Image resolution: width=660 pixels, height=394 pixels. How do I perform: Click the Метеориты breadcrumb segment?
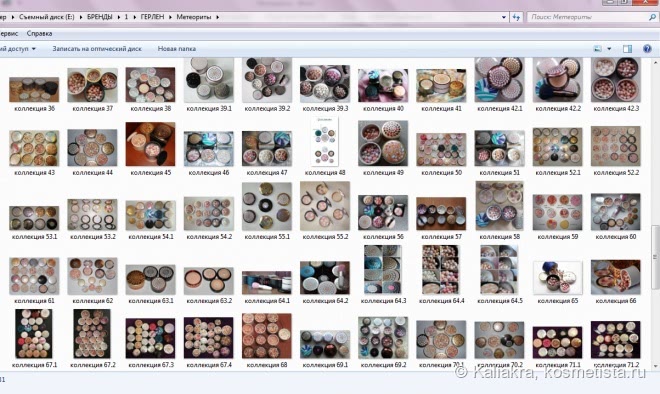point(194,17)
